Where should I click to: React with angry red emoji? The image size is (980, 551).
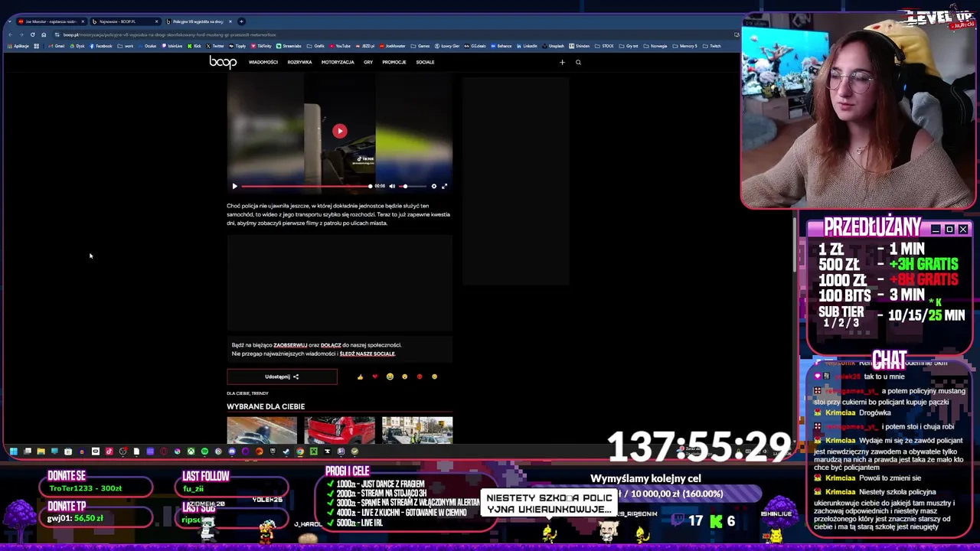click(x=419, y=377)
